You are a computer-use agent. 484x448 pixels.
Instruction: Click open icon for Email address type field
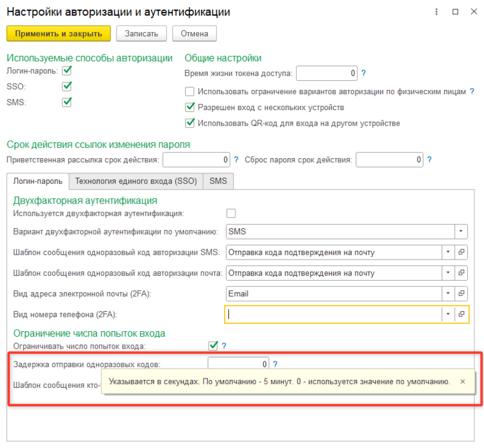tap(461, 293)
